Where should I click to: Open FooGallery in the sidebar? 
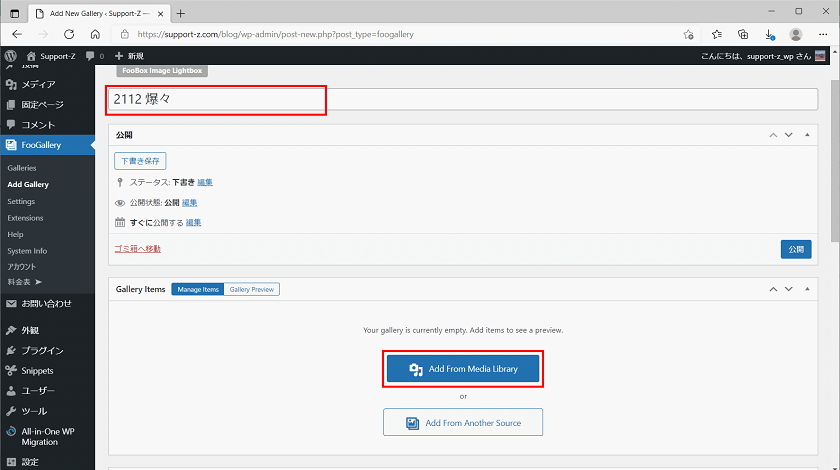pos(41,145)
